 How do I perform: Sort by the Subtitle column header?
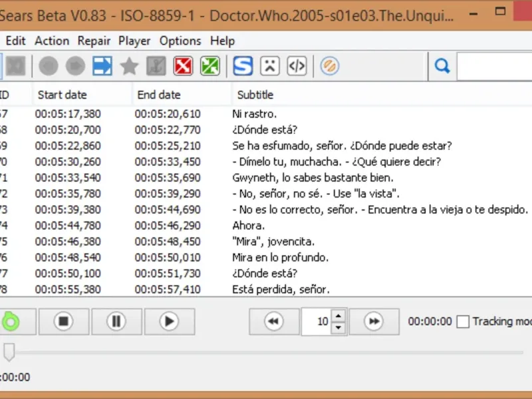tap(382, 94)
